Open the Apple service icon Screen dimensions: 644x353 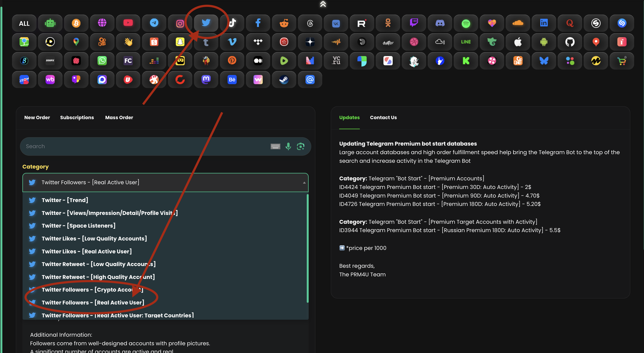coord(518,42)
